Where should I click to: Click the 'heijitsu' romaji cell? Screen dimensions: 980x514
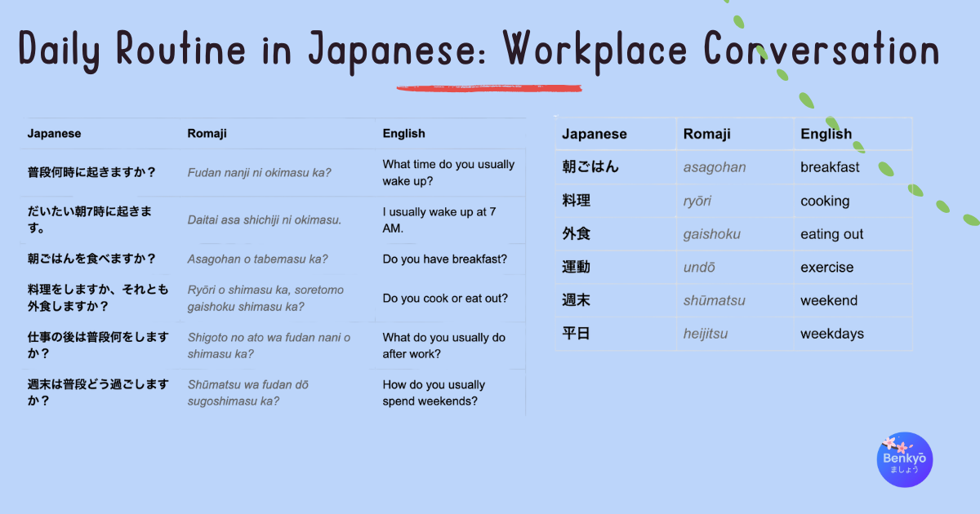[706, 334]
